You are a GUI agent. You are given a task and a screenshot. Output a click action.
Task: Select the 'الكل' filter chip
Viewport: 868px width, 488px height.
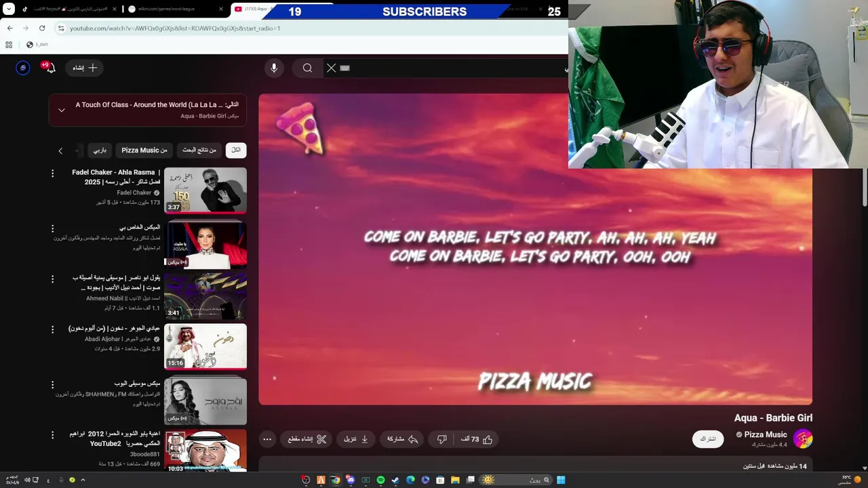[x=236, y=150]
